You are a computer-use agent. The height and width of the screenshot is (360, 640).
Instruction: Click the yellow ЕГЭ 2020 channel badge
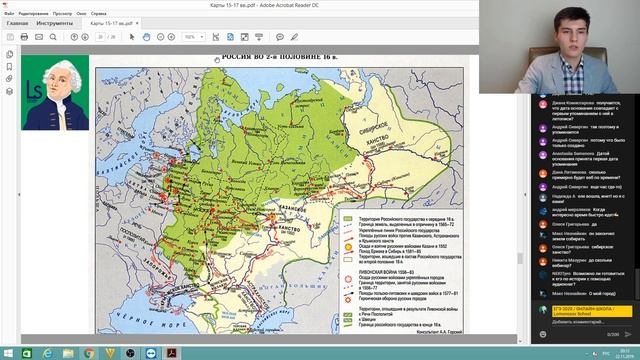point(592,311)
